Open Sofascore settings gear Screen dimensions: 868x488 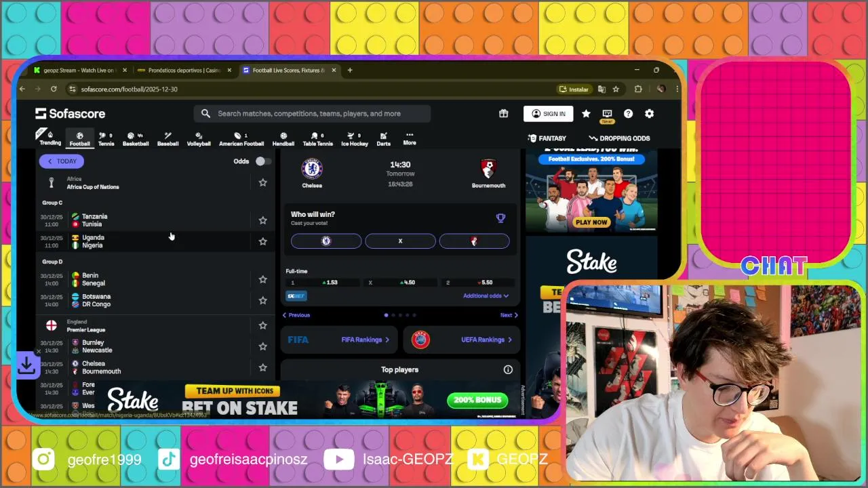click(x=649, y=114)
